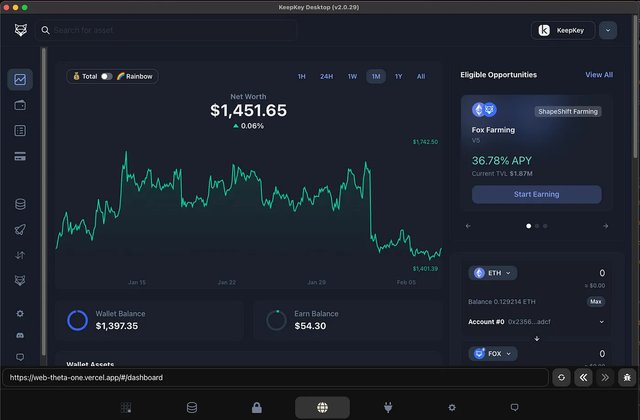Select the All chart timeframe

(421, 76)
